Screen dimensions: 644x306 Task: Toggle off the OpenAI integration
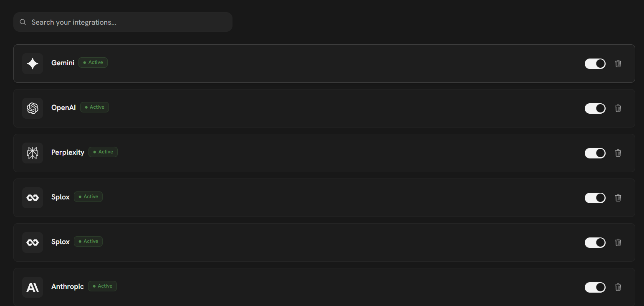click(x=595, y=108)
